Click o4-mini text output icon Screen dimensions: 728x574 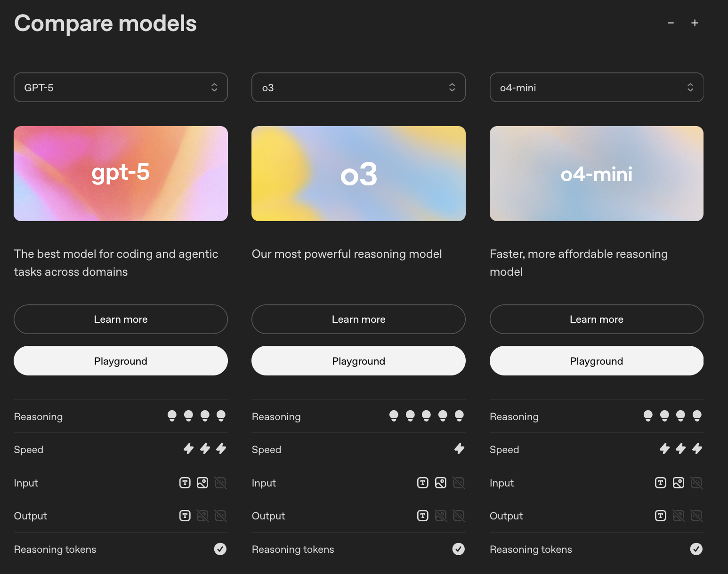[661, 516]
